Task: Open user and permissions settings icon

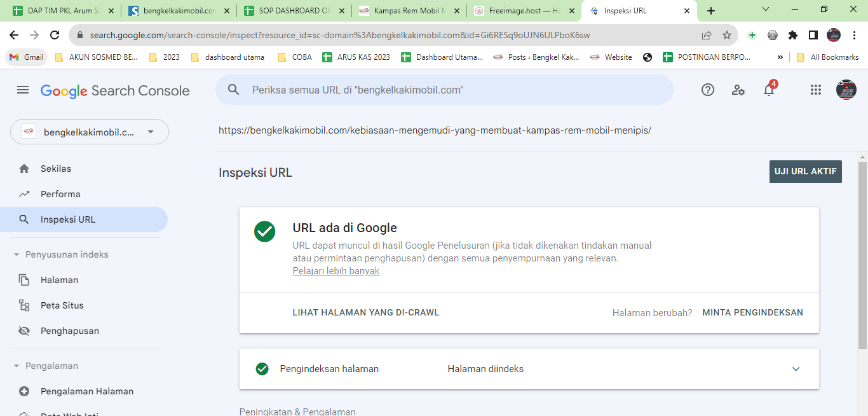Action: point(738,90)
